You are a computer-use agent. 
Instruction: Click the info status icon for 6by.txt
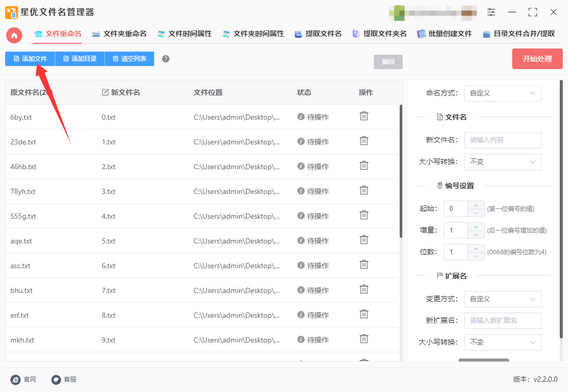click(301, 117)
